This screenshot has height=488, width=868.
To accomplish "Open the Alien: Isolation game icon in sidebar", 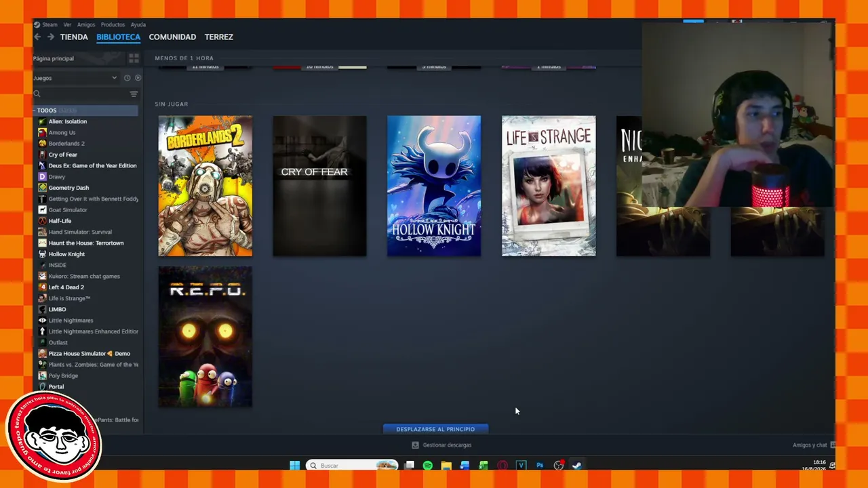I will [42, 121].
